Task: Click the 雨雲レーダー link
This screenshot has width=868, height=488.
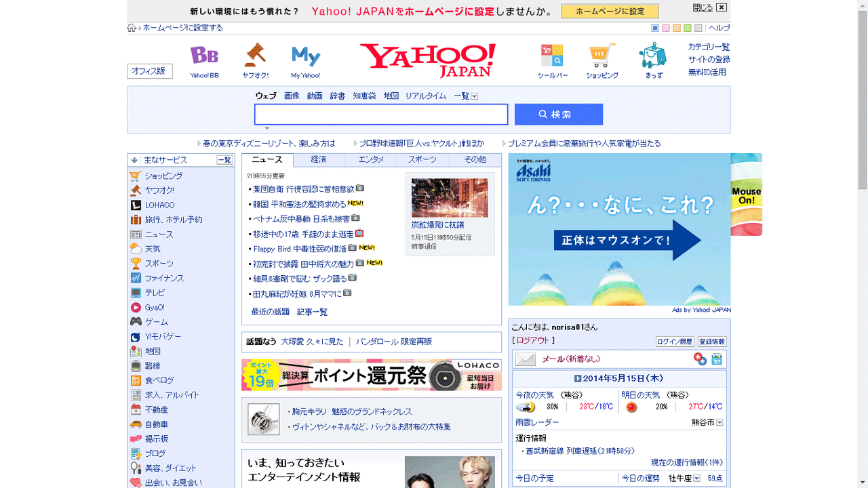Action: pyautogui.click(x=537, y=422)
